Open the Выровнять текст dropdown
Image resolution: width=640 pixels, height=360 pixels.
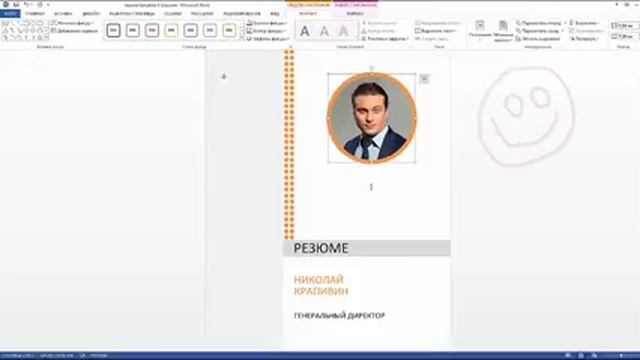(x=436, y=31)
